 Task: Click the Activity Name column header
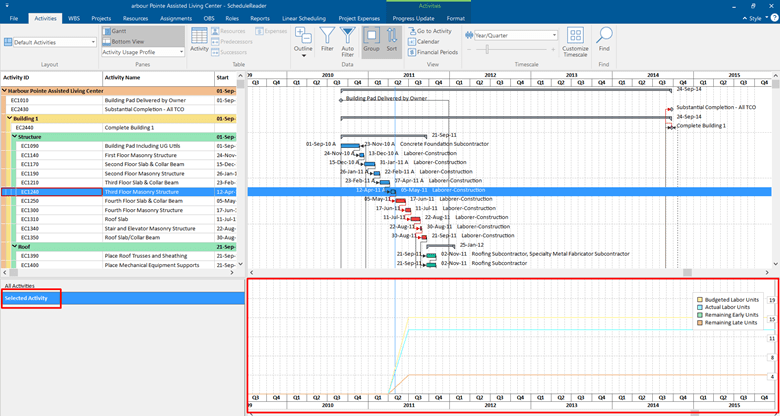[159, 78]
